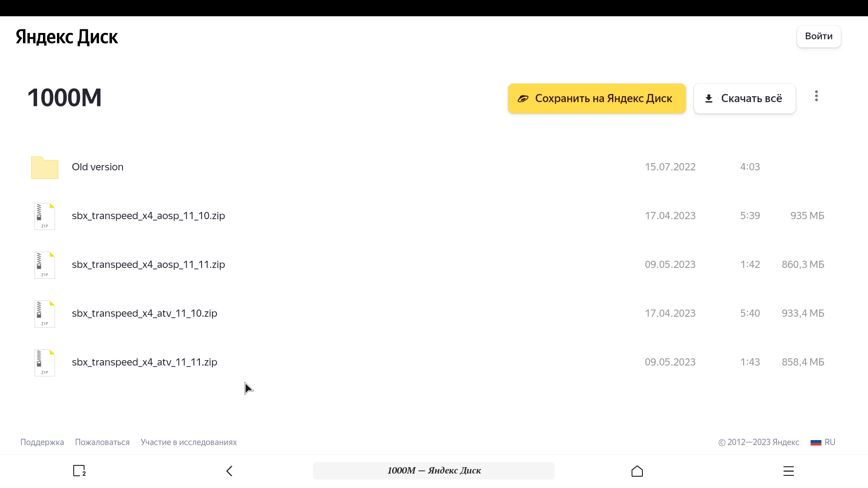Save folder via Сохранить на Яндекс Диск
The width and height of the screenshot is (868, 488).
tap(597, 99)
